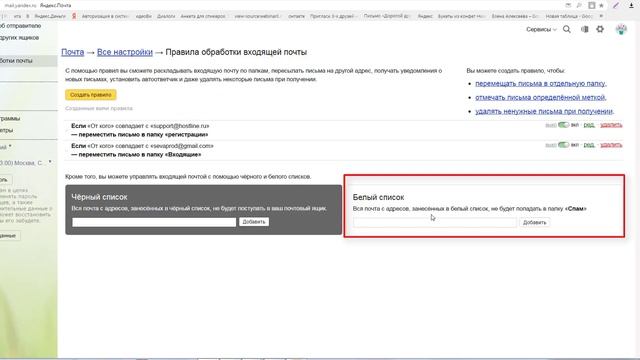Open the Письмо «Дорогой др bookmark
The height and width of the screenshot is (360, 640).
(x=387, y=16)
